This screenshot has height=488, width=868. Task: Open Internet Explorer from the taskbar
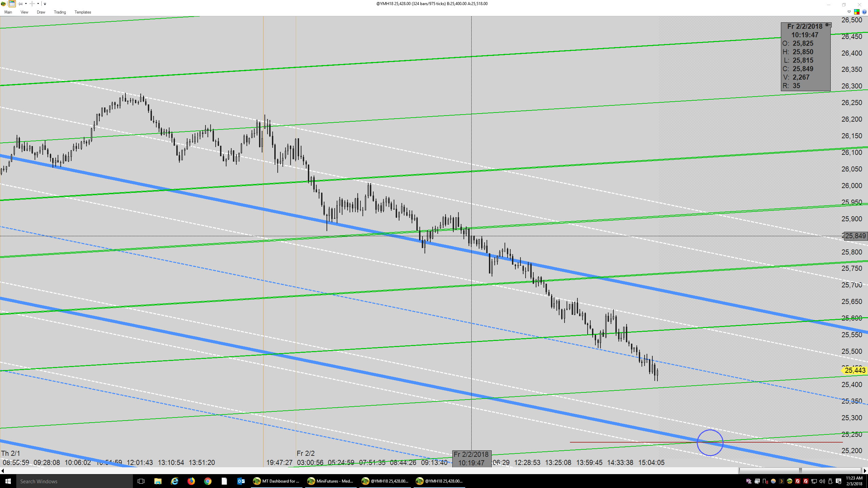(x=174, y=481)
